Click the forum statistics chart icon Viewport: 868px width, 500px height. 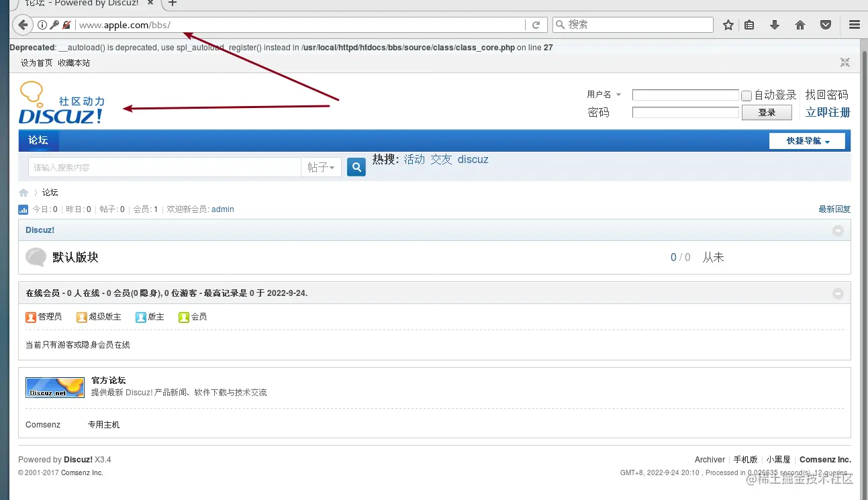[23, 209]
